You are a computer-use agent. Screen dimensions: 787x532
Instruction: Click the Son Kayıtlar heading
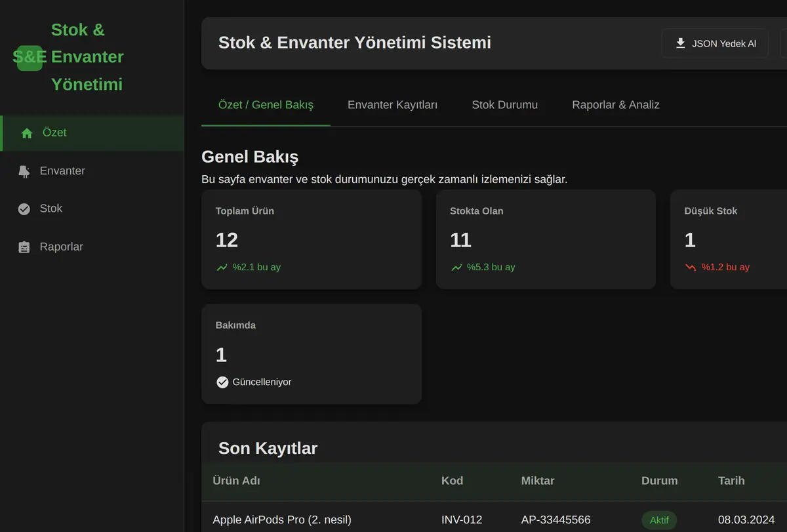268,449
